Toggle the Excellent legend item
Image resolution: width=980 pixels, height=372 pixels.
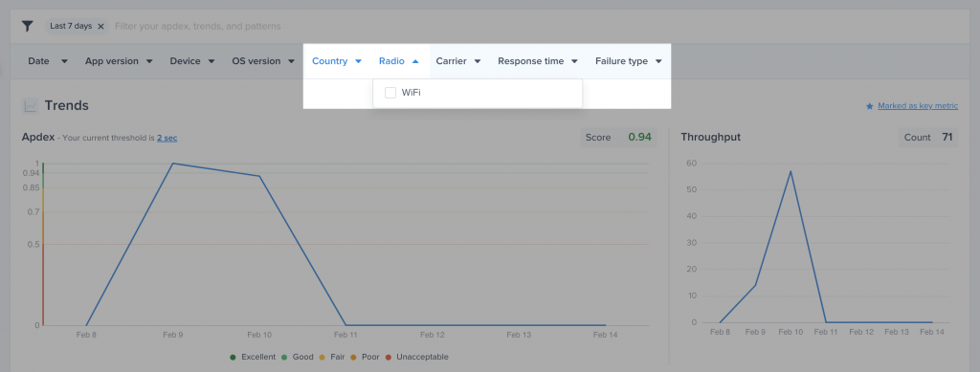[253, 357]
